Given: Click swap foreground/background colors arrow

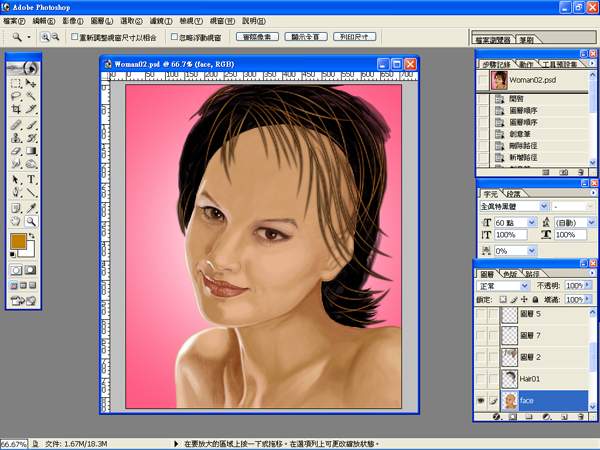Looking at the screenshot, I should pyautogui.click(x=32, y=236).
